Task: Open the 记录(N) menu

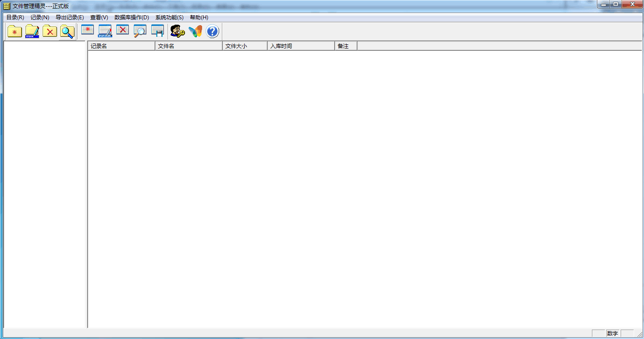Action: coord(40,18)
